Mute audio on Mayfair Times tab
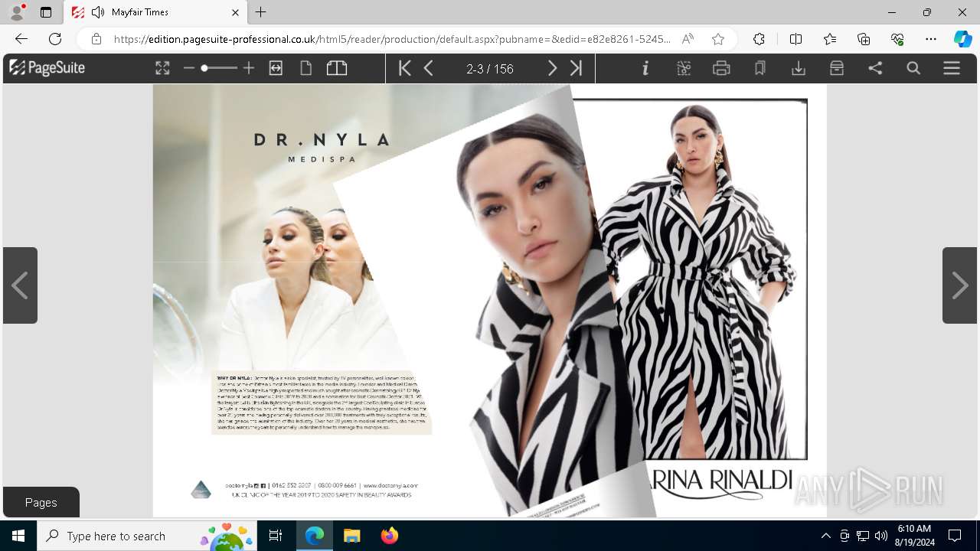This screenshot has height=551, width=980. [x=98, y=12]
